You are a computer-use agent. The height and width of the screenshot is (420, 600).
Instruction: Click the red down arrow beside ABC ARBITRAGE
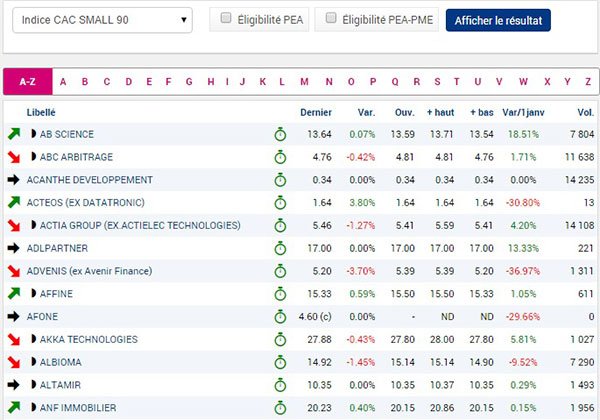point(14,157)
